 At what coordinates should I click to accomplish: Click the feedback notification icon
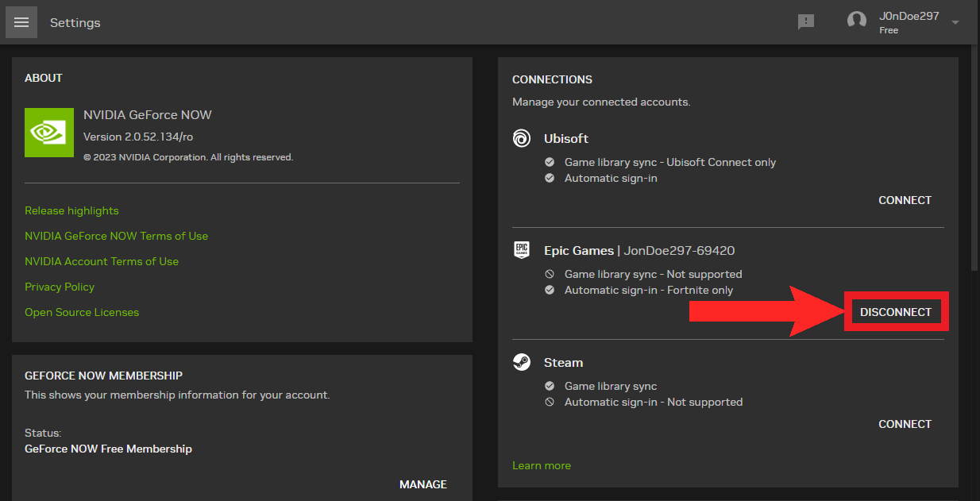pyautogui.click(x=806, y=22)
